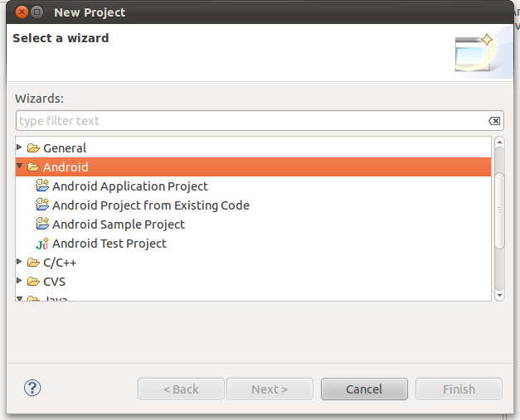Collapse the Android category
The width and height of the screenshot is (520, 420).
coord(20,167)
